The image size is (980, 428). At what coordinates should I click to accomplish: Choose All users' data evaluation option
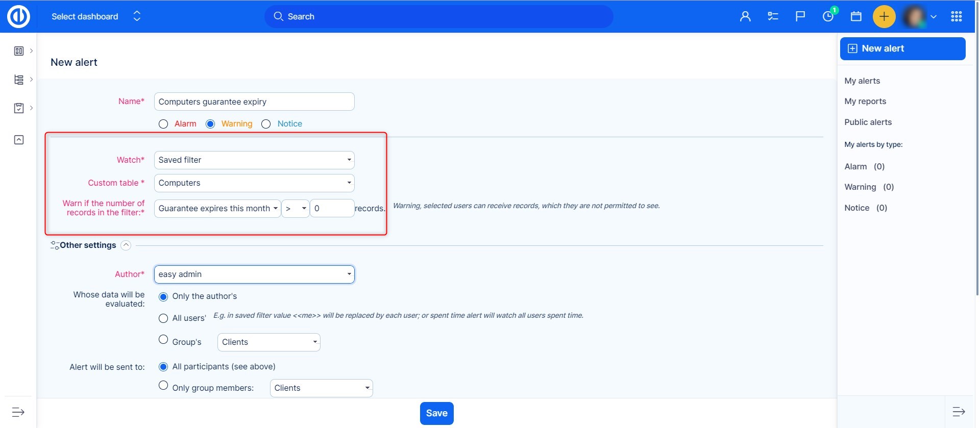coord(163,318)
